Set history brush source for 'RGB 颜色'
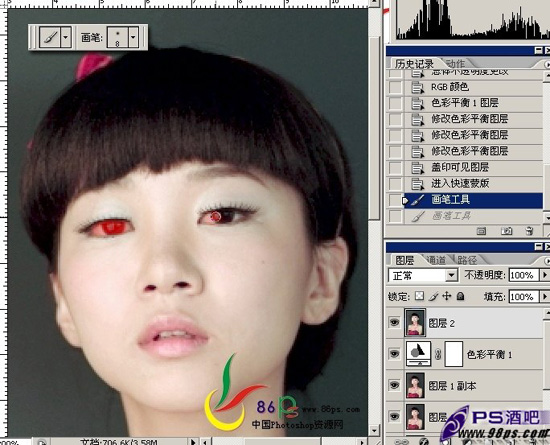550x445 pixels. (395, 87)
